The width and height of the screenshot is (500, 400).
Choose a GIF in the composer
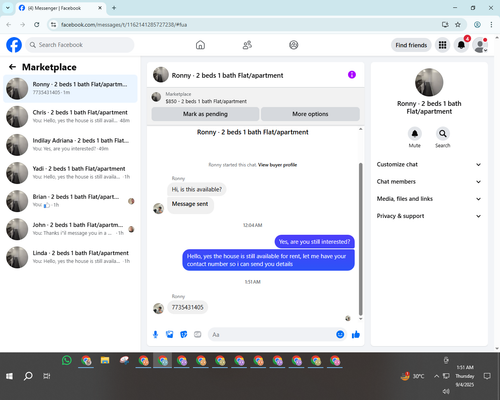tap(198, 334)
